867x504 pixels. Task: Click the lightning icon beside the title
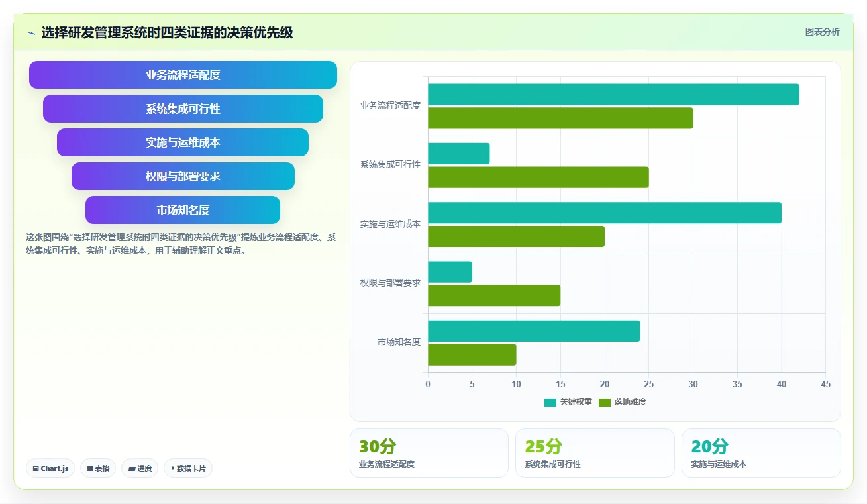point(31,33)
